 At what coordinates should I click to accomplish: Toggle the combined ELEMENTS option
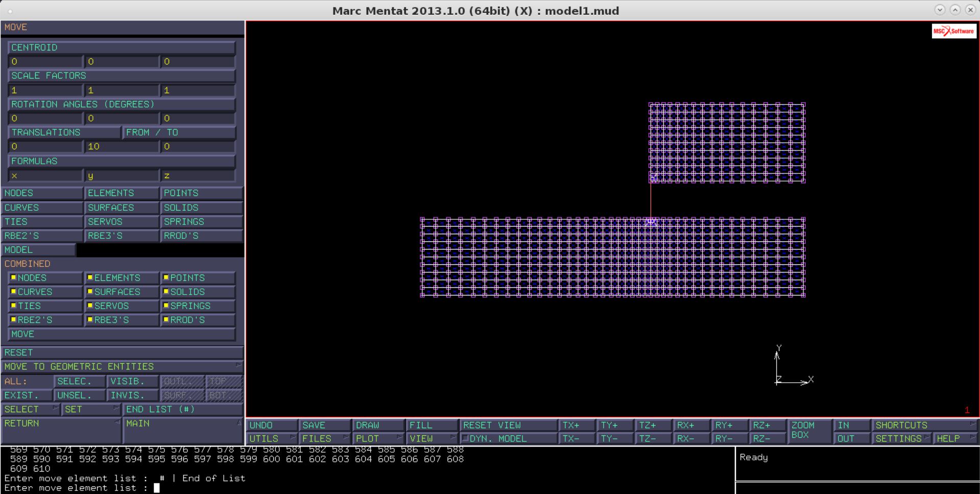pyautogui.click(x=122, y=278)
